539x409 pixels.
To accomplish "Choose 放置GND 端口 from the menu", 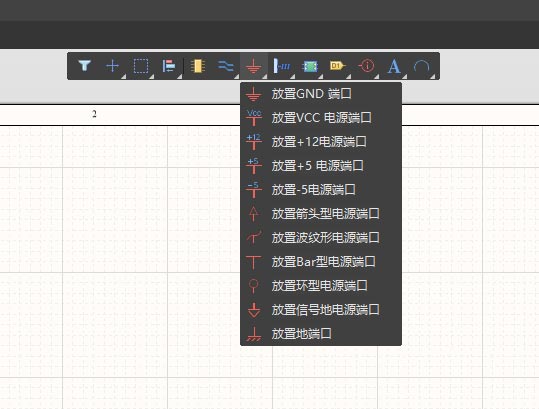I will [x=321, y=94].
